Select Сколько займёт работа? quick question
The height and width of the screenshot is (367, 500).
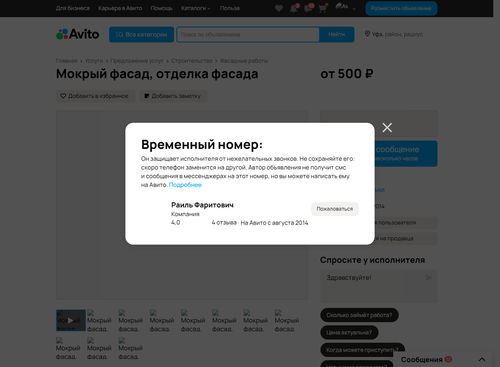pyautogui.click(x=359, y=315)
